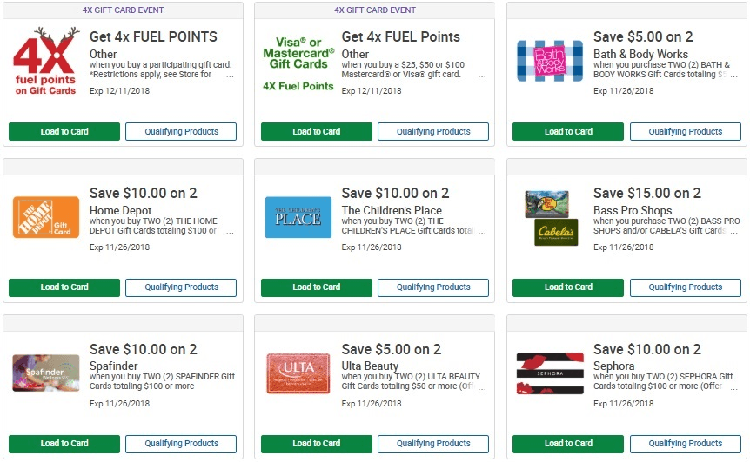Load the Home Depot coupon to card
This screenshot has width=750, height=462.
pos(65,287)
